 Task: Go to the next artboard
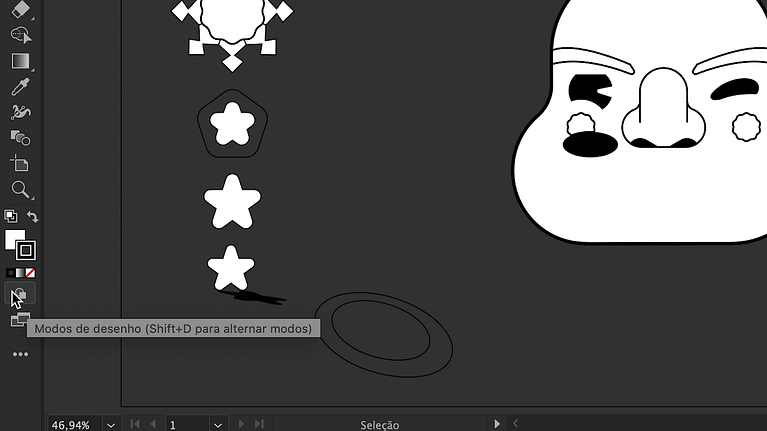[240, 425]
